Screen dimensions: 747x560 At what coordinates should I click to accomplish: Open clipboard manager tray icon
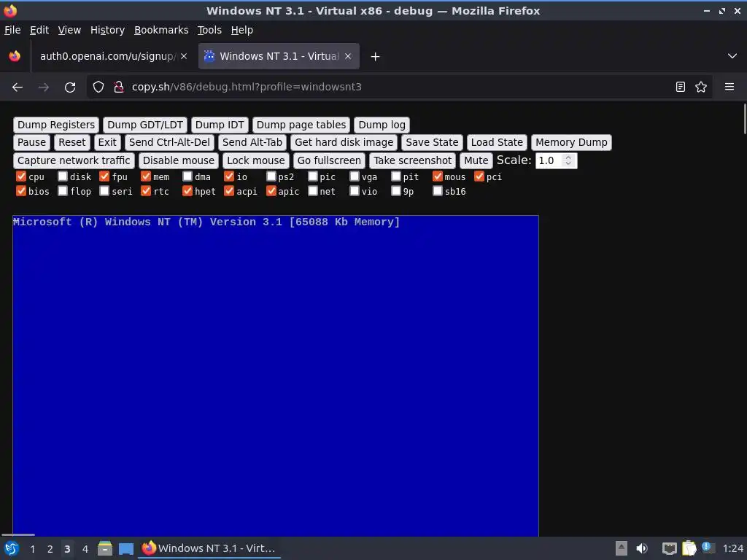pyautogui.click(x=689, y=548)
